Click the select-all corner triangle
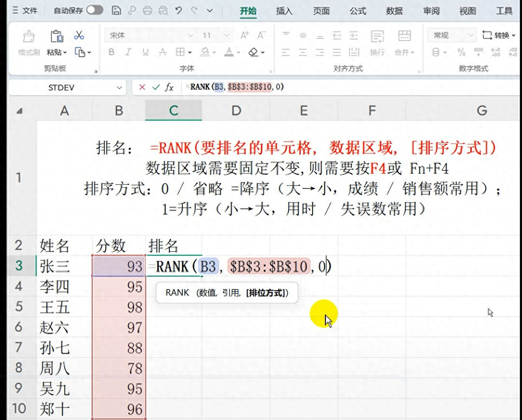The image size is (522, 420). 19,111
